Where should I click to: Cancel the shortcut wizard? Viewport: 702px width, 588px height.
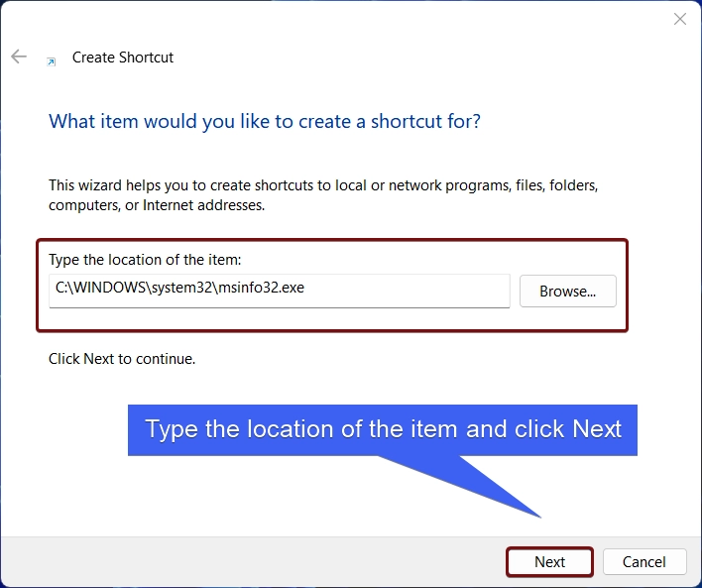644,561
